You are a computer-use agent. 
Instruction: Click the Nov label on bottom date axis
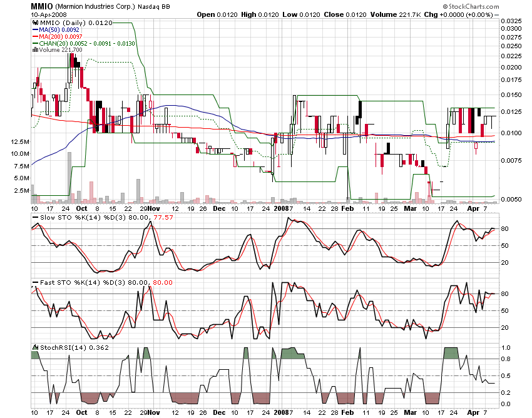[154, 412]
